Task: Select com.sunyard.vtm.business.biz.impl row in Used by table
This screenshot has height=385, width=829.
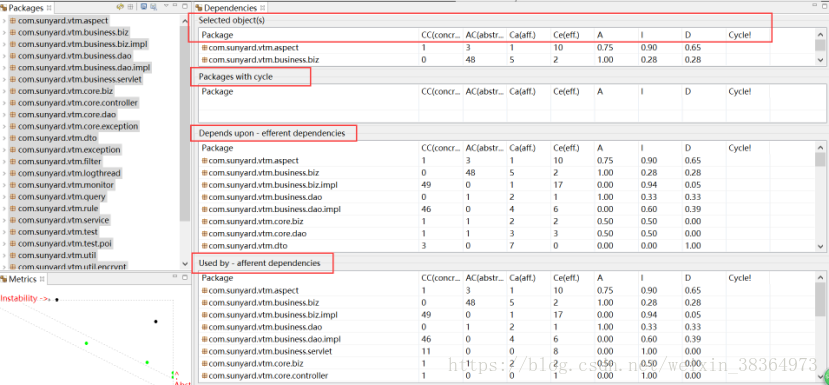Action: [507, 315]
